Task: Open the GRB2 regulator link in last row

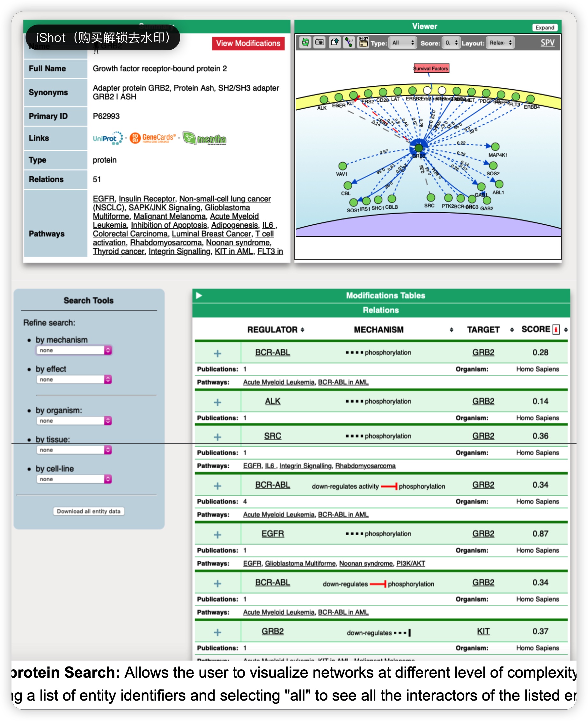Action: 273,631
